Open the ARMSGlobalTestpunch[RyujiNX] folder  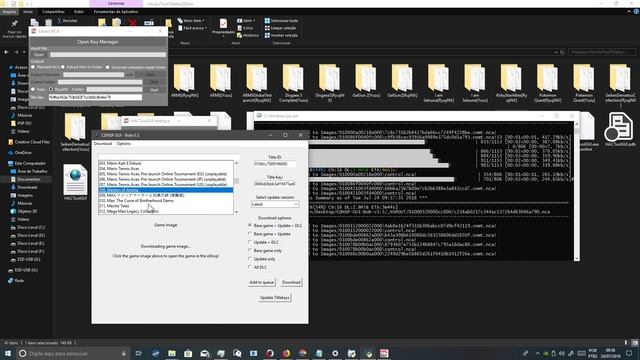click(257, 83)
